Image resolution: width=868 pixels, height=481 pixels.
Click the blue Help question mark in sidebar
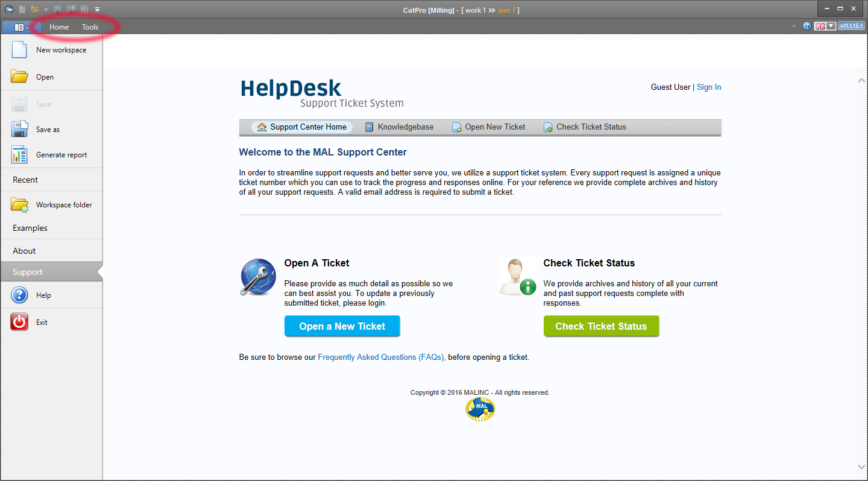point(19,295)
